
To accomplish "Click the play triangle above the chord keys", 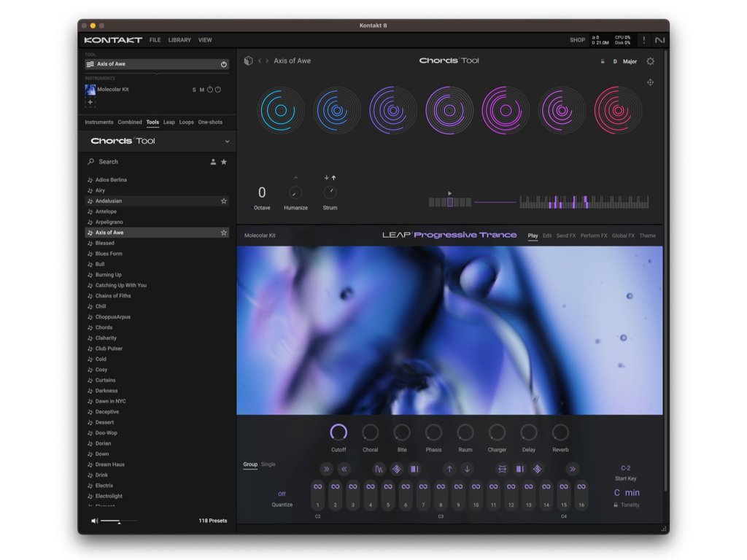I will [x=449, y=193].
